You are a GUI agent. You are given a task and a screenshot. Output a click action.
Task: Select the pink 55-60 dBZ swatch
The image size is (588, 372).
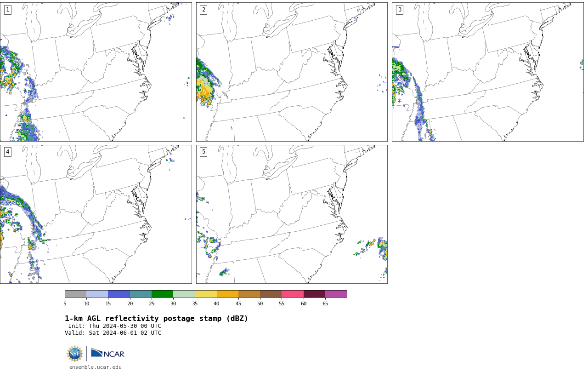click(293, 294)
